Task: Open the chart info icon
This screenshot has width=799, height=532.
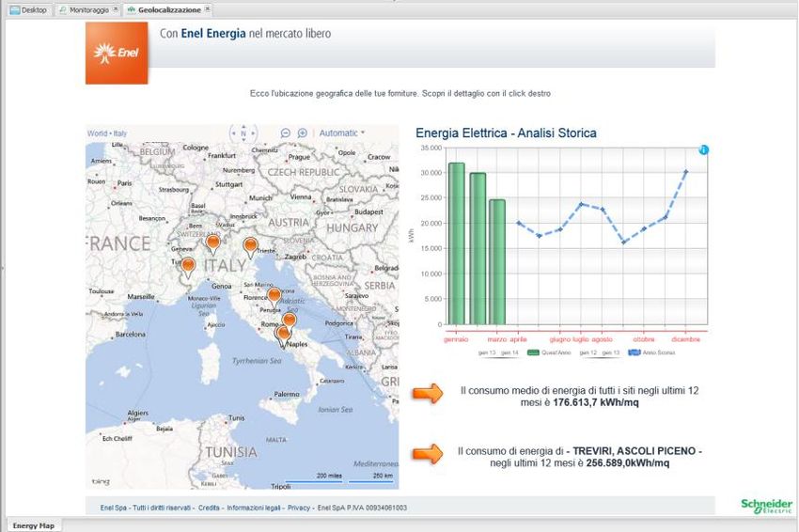Action: coord(703,150)
